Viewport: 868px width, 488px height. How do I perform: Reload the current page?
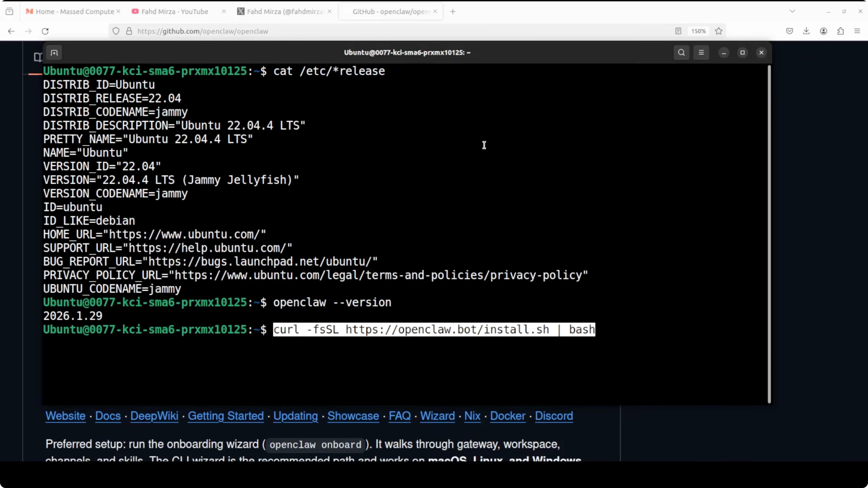45,31
